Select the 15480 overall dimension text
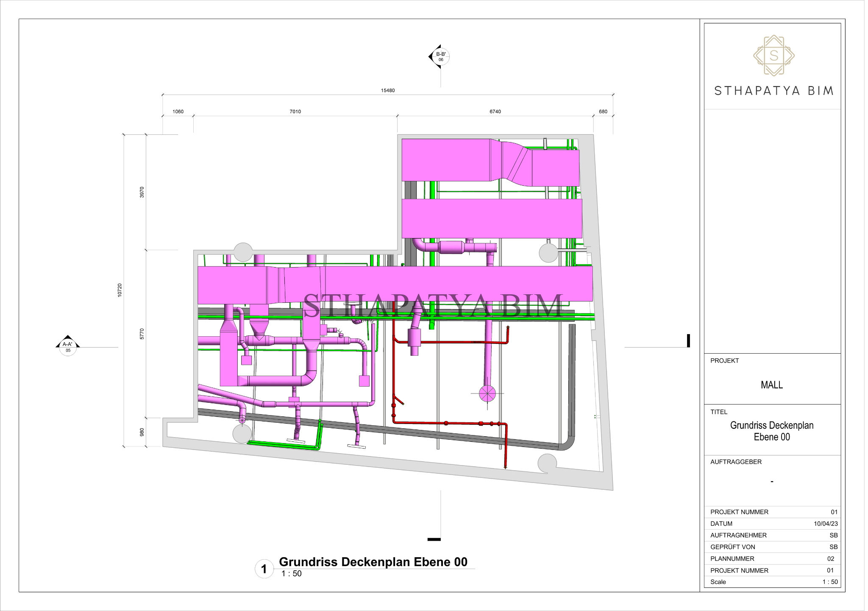This screenshot has height=611, width=868. [387, 90]
